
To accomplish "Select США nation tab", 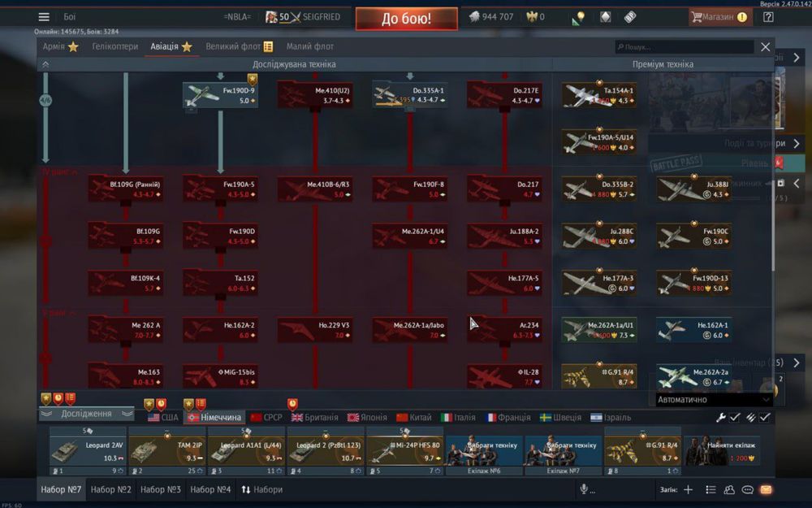I will (x=163, y=417).
